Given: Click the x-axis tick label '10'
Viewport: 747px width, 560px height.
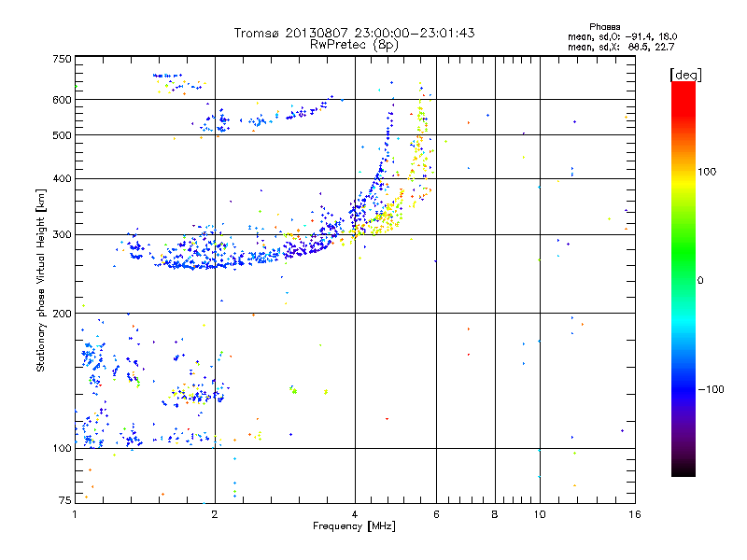Looking at the screenshot, I should tap(539, 513).
